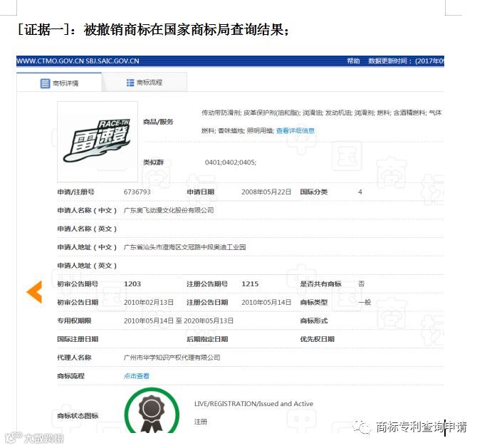
Task: Select the 商标类型 value 一般
Action: pyautogui.click(x=365, y=302)
